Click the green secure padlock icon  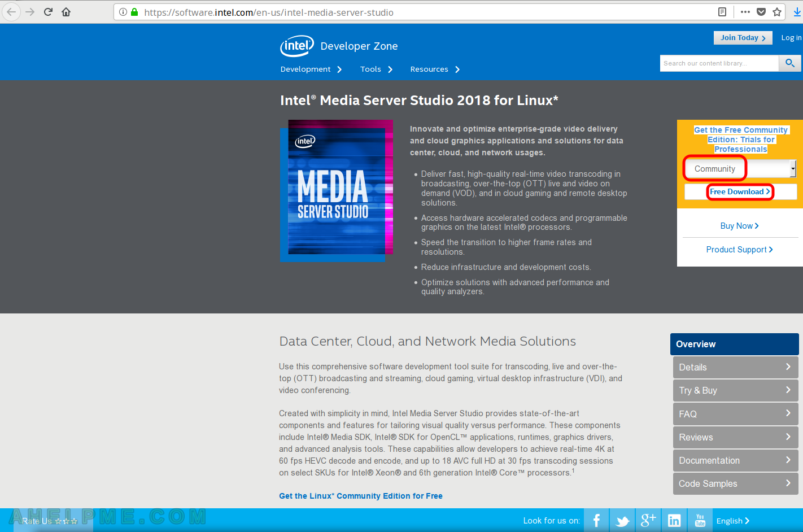(x=134, y=12)
